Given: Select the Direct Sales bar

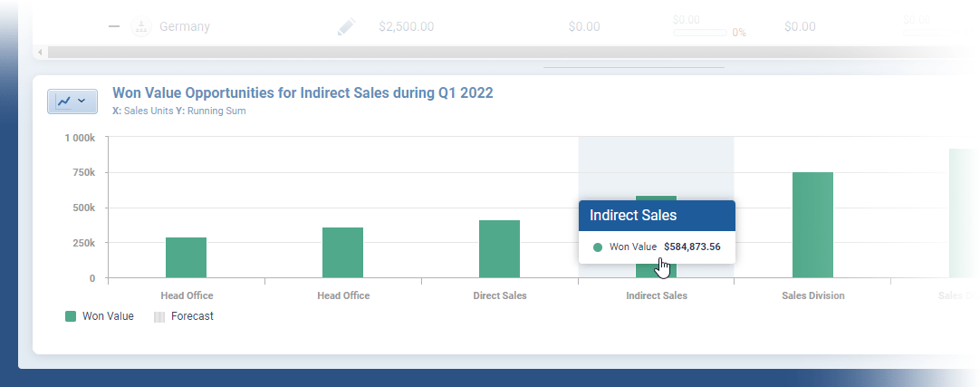Looking at the screenshot, I should [x=499, y=249].
